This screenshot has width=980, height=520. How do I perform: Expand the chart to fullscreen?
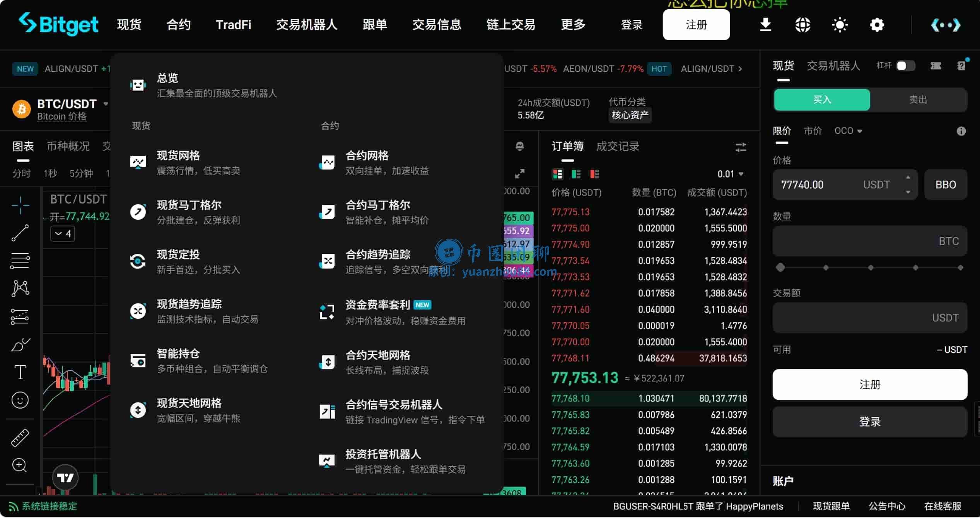[x=519, y=174]
